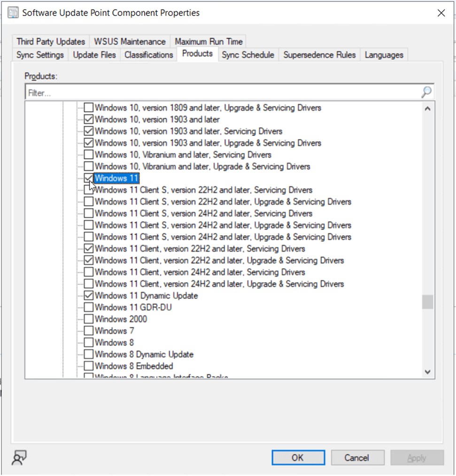The width and height of the screenshot is (456, 476).
Task: Open the Sync Schedule tab
Action: point(247,55)
